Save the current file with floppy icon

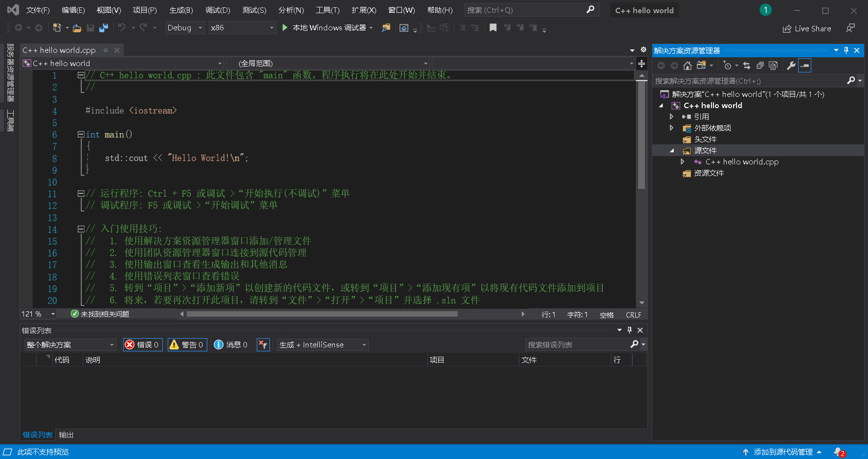click(90, 28)
